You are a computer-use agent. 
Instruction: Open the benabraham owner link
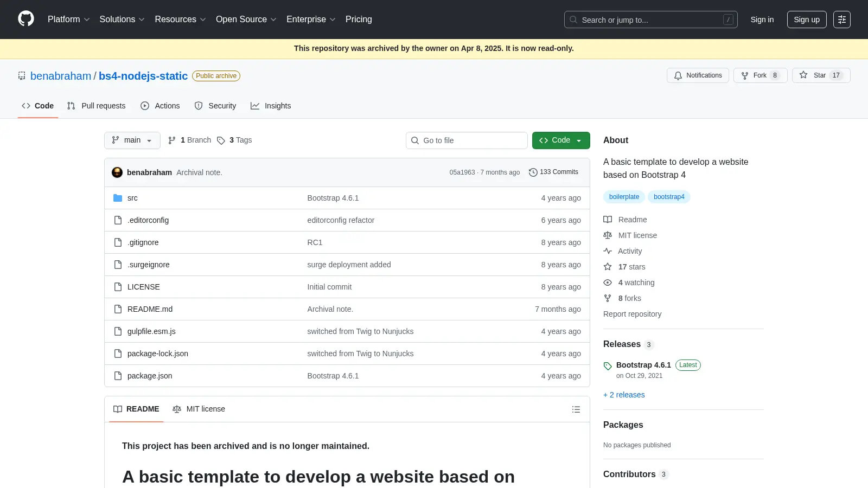61,76
